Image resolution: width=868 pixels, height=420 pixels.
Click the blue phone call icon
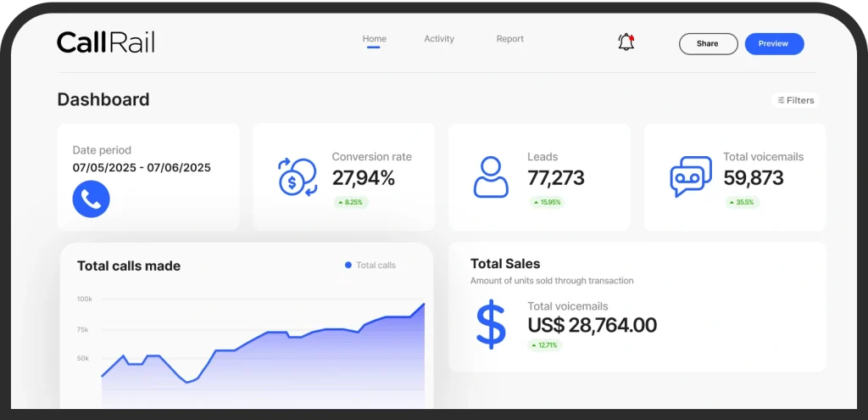coord(91,199)
